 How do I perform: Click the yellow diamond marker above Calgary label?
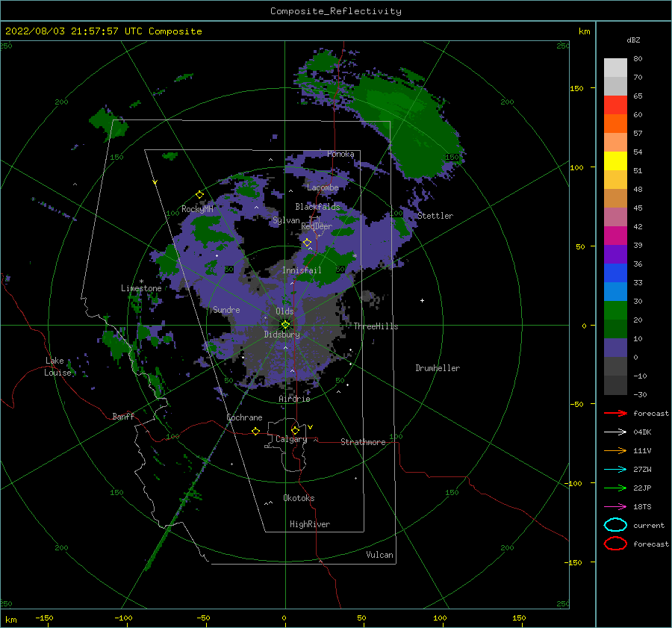click(x=295, y=430)
